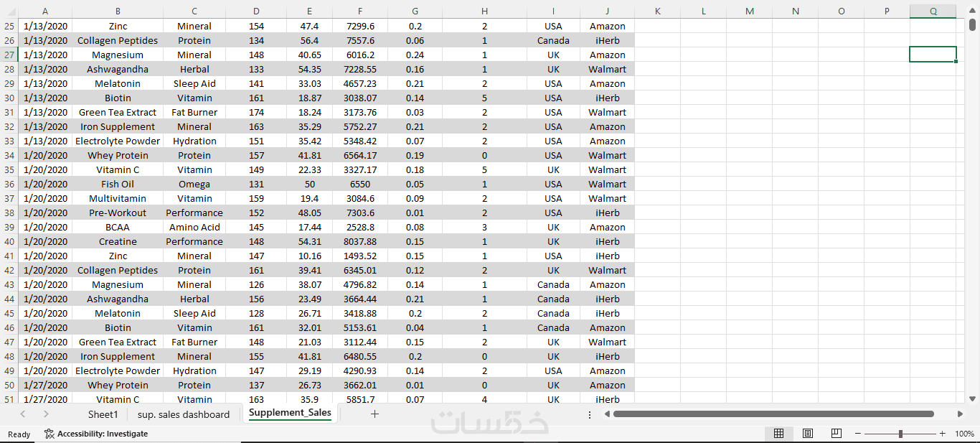Click the sheet tab options dots
Screen dimensions: 980x443
590,414
